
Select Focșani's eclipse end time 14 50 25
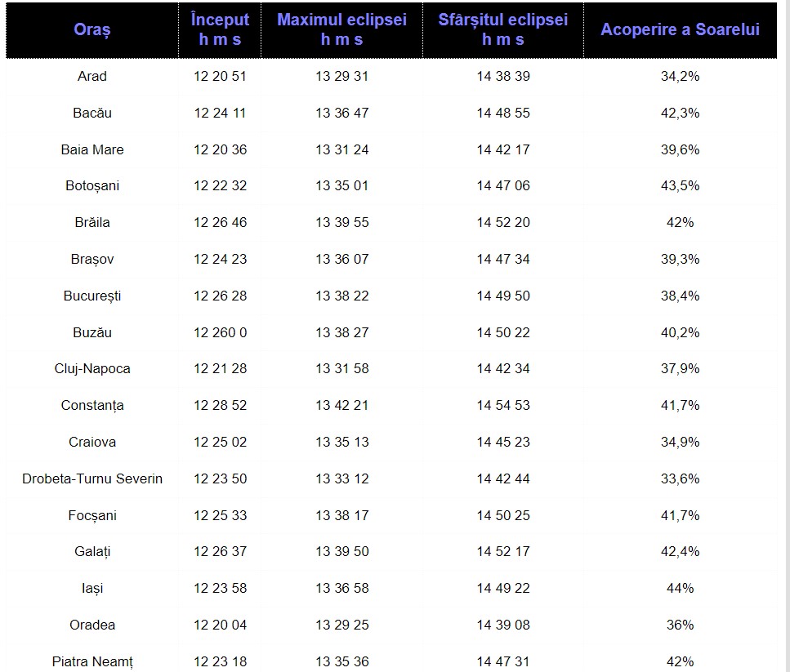coord(502,515)
